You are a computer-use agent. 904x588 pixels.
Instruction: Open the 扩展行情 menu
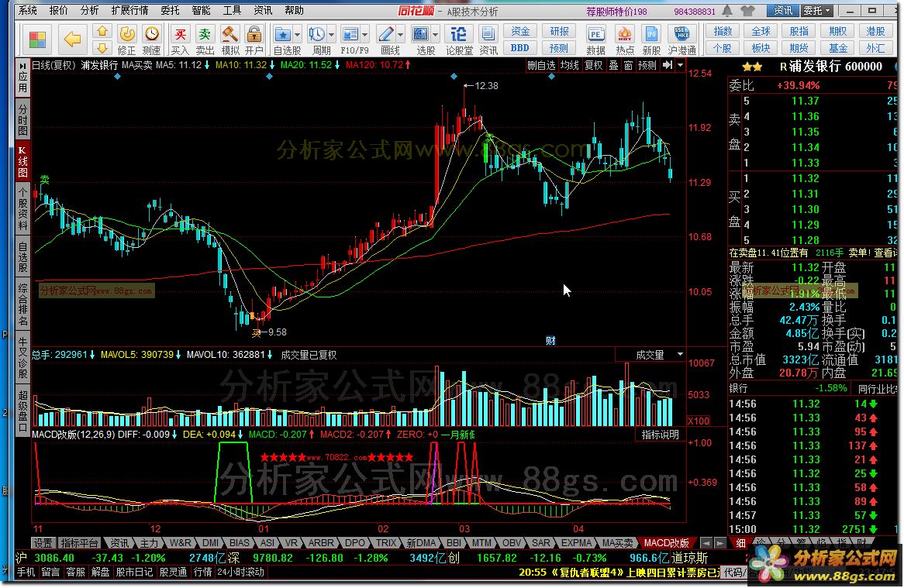click(x=129, y=10)
